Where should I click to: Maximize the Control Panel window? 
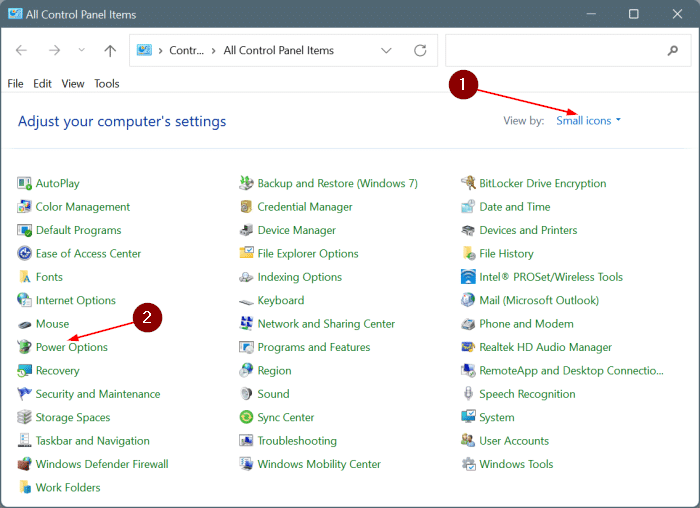click(633, 14)
